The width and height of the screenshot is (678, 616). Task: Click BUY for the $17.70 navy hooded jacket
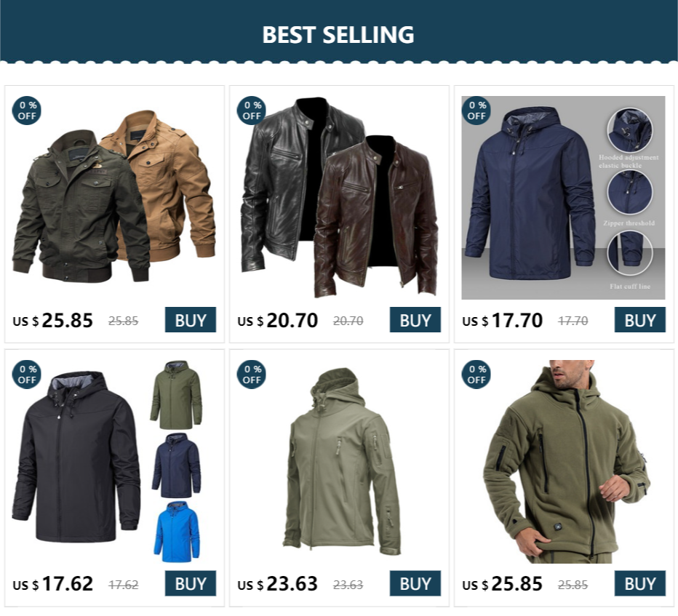tap(640, 319)
